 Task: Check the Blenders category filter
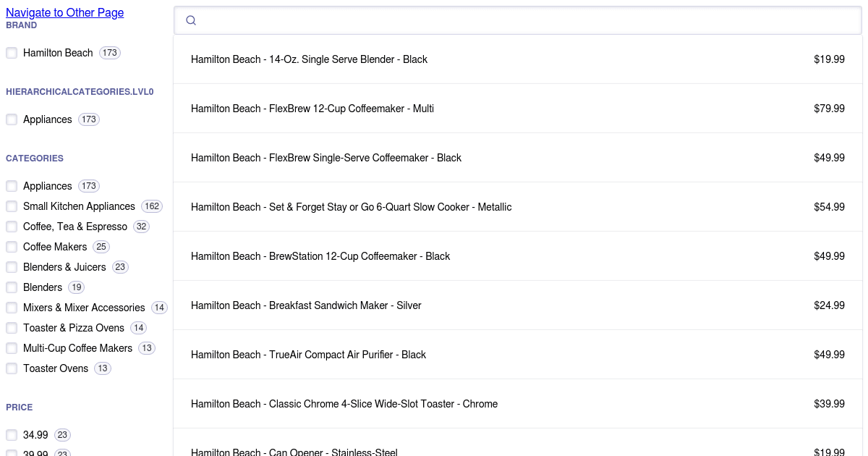(x=12, y=287)
